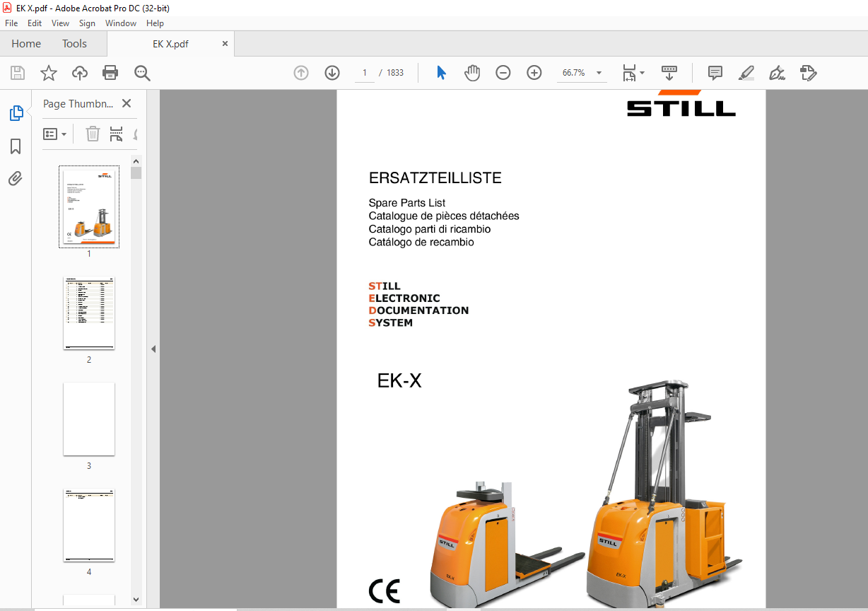Click the EK-X model title text
Screen dimensions: 868x611
coord(399,381)
